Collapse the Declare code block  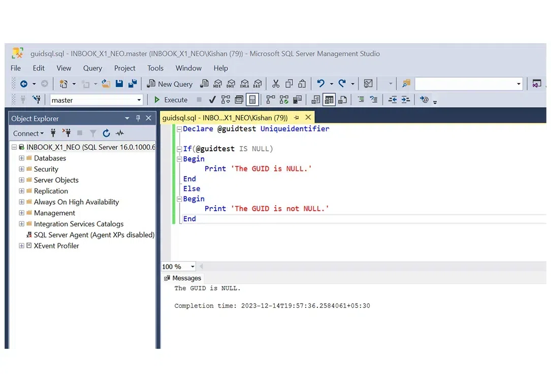179,129
